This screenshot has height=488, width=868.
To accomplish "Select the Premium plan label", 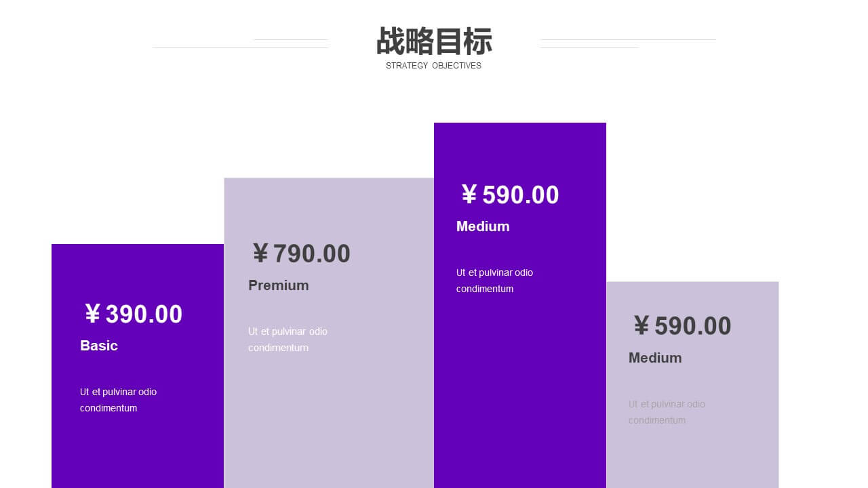I will 279,285.
